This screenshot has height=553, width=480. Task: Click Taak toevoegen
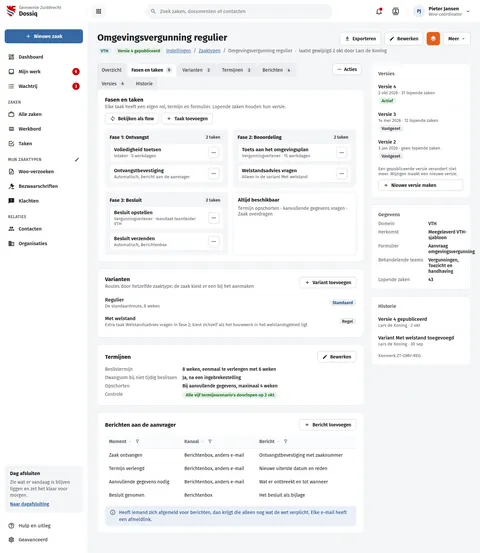[187, 118]
